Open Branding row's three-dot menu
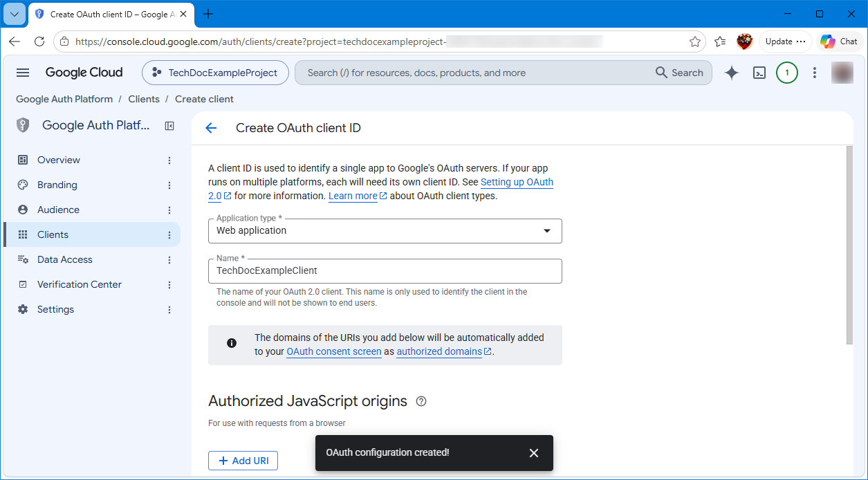 click(169, 185)
